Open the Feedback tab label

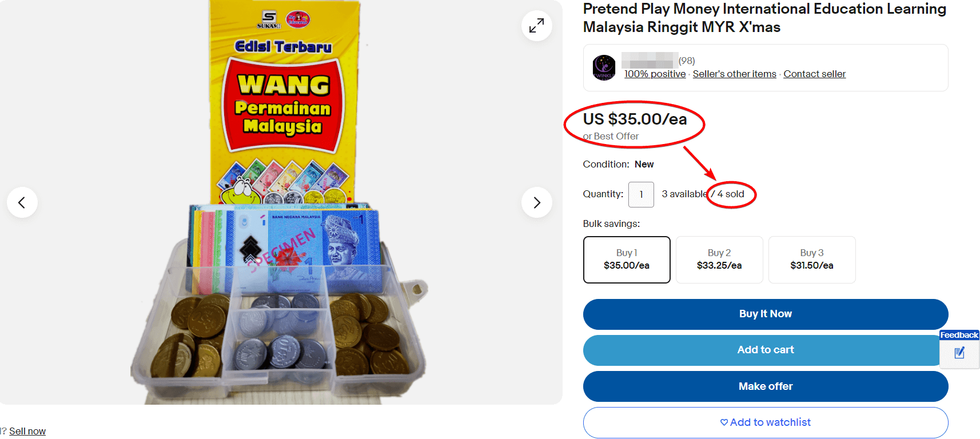click(959, 336)
